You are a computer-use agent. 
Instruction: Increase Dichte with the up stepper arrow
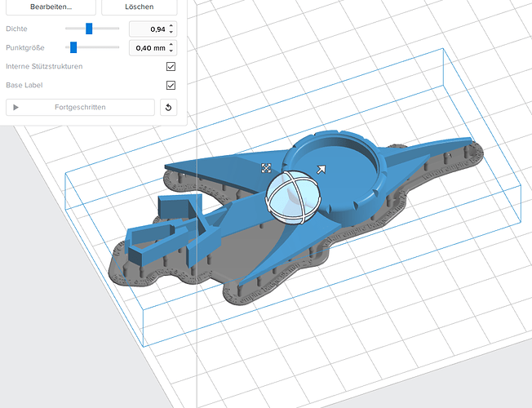point(171,26)
